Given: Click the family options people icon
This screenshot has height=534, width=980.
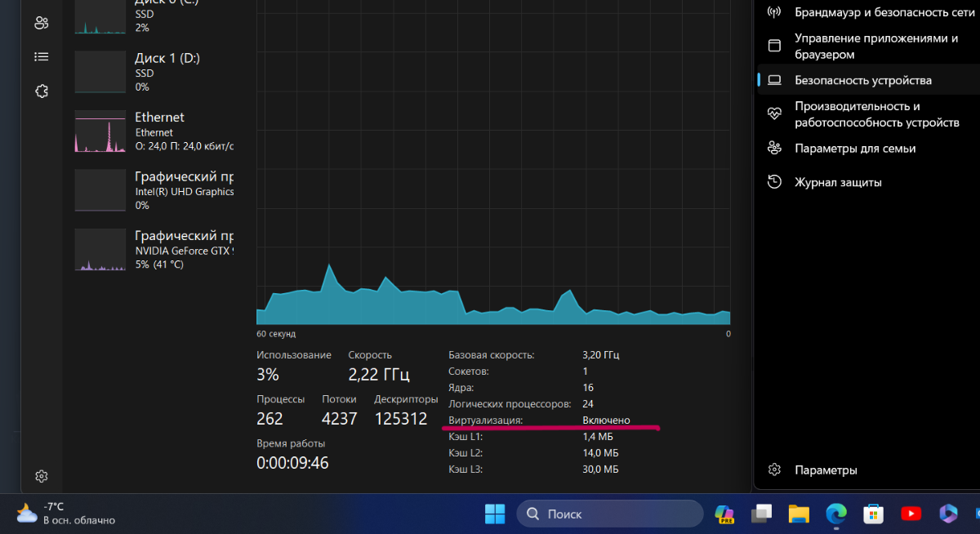Looking at the screenshot, I should pyautogui.click(x=775, y=148).
